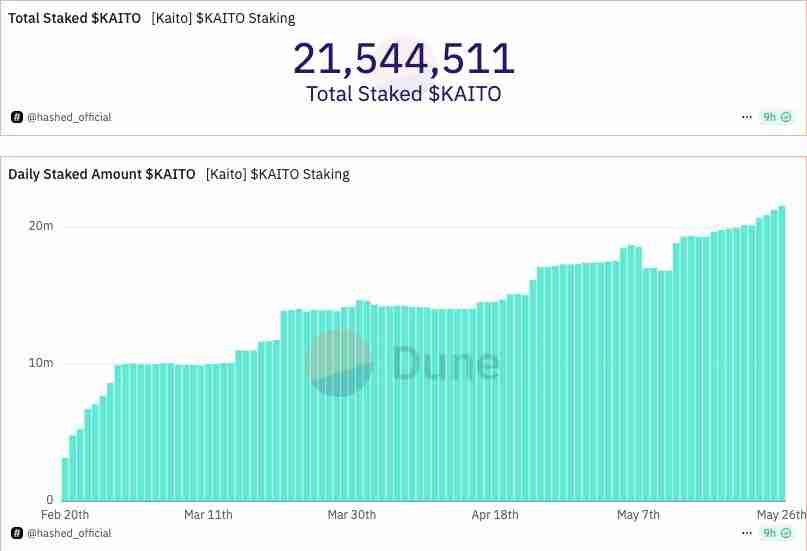Click the 21,544,511 counter value
Image resolution: width=807 pixels, height=551 pixels.
click(x=403, y=60)
